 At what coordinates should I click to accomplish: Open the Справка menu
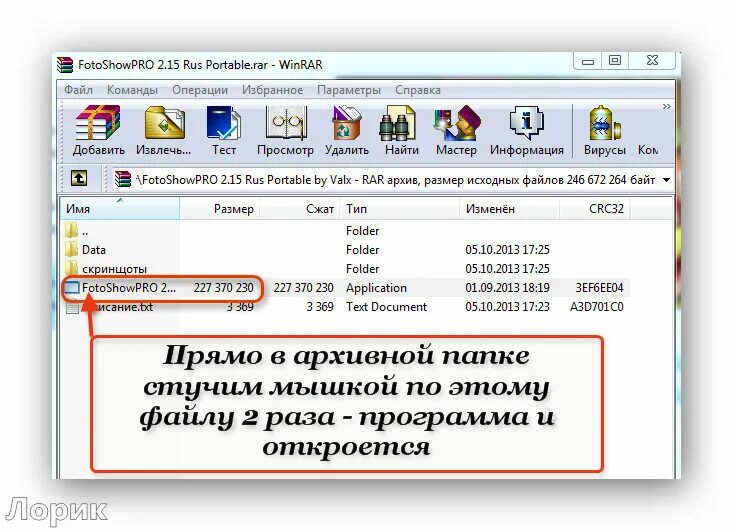click(418, 90)
